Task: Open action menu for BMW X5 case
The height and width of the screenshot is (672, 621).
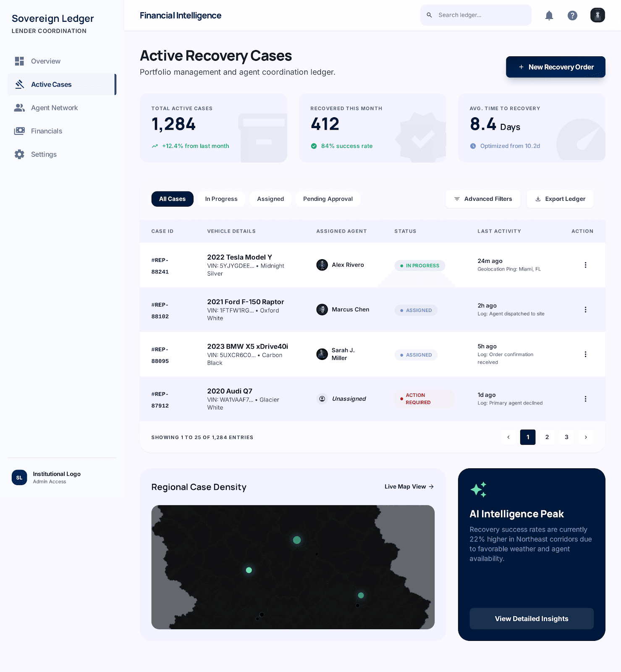Action: [585, 354]
